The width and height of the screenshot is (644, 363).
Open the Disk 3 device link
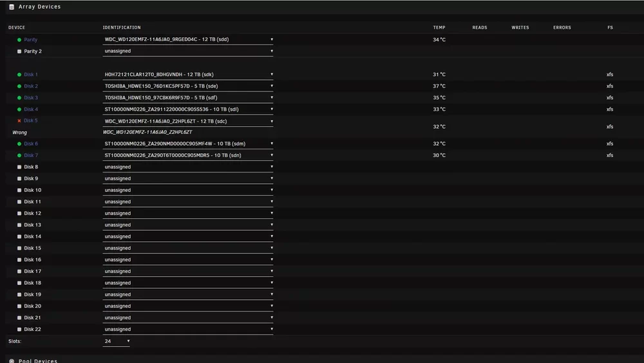click(31, 98)
